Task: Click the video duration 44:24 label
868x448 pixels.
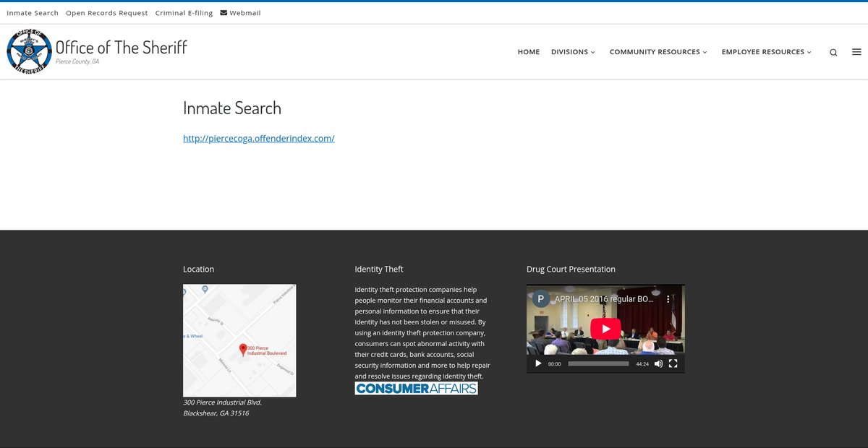Action: pyautogui.click(x=642, y=364)
